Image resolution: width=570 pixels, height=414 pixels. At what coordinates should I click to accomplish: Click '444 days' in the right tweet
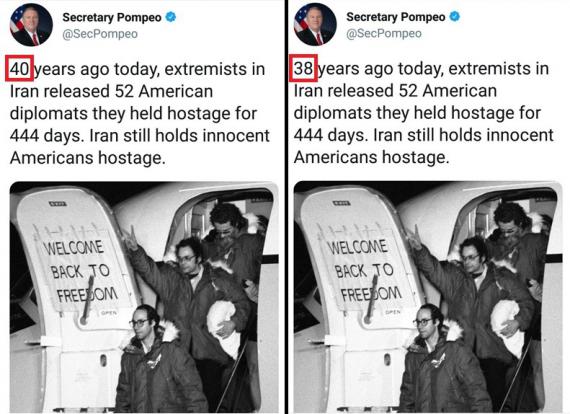pos(330,136)
